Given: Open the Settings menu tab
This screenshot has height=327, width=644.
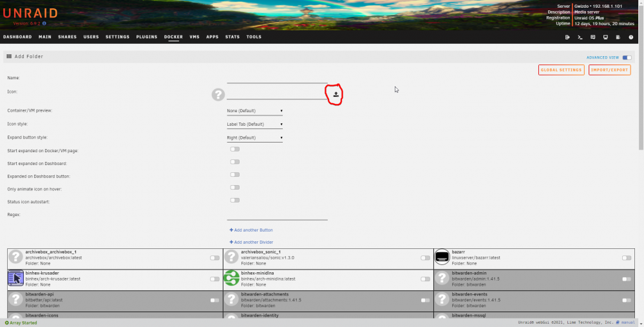Looking at the screenshot, I should [117, 37].
